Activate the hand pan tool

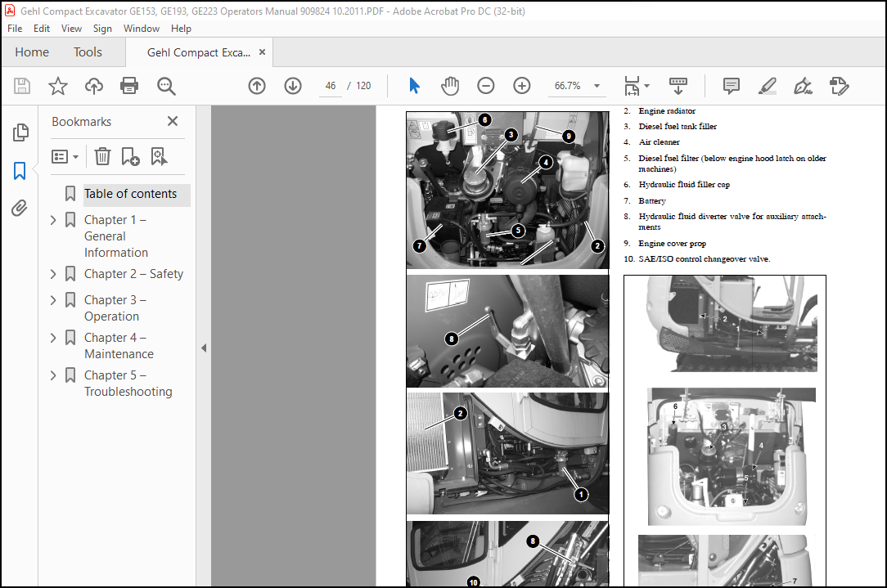(x=450, y=85)
